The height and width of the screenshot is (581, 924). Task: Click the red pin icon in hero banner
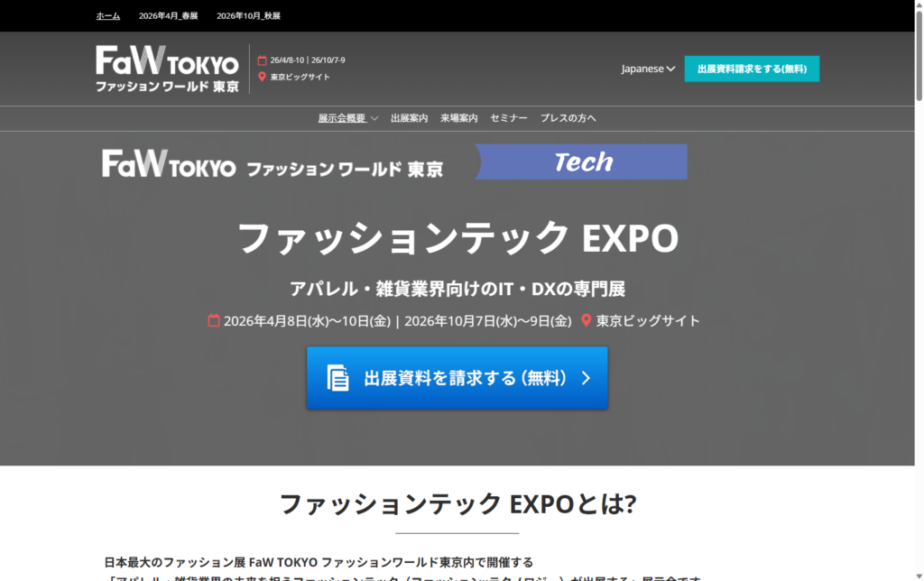tap(586, 320)
